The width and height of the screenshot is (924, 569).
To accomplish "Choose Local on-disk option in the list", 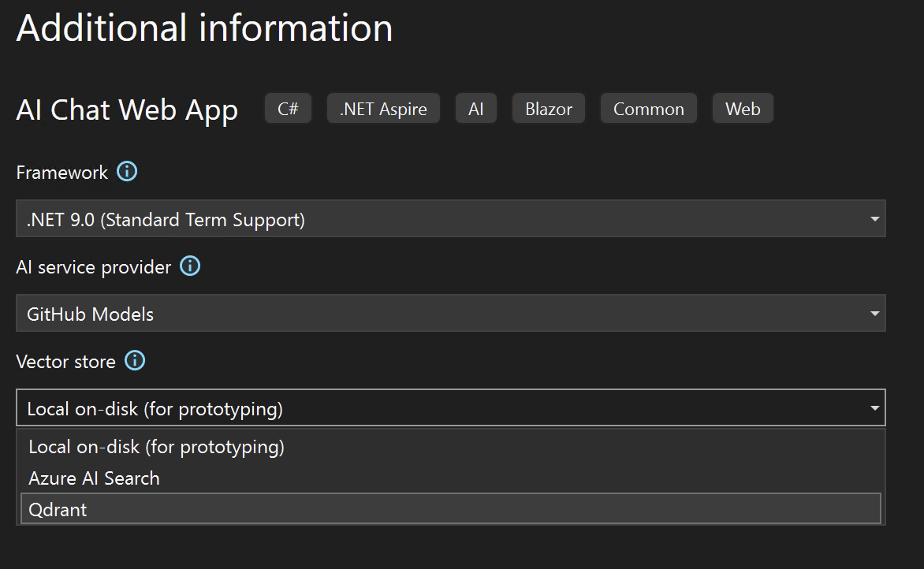I will [156, 447].
